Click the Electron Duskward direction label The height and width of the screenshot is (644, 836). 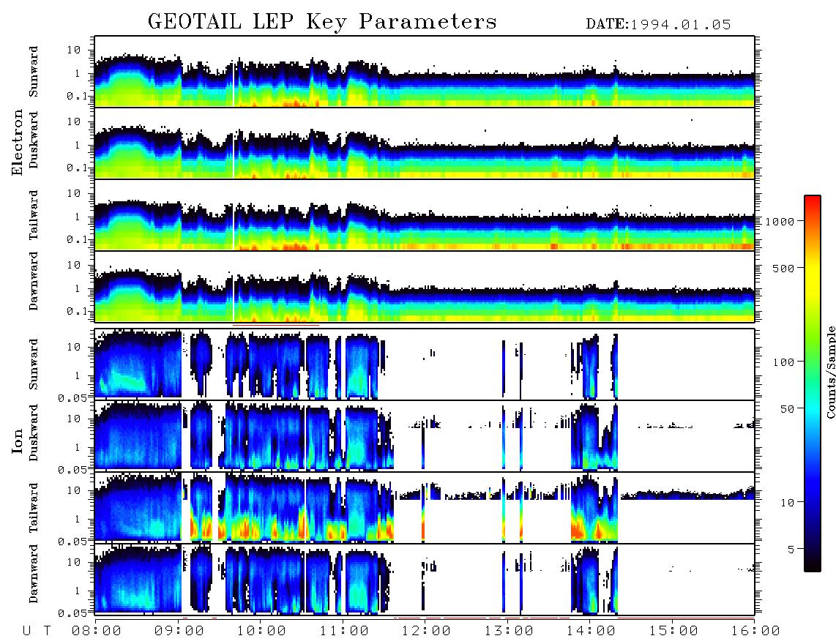tap(34, 140)
